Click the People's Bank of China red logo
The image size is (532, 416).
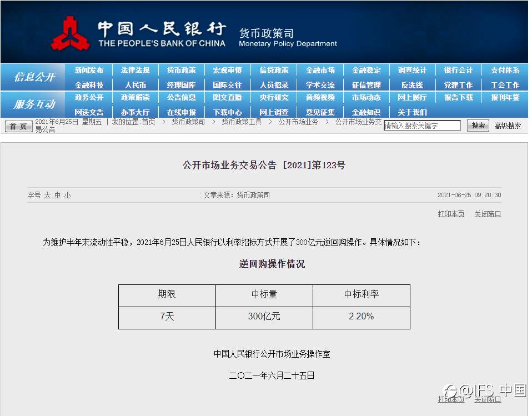point(70,33)
